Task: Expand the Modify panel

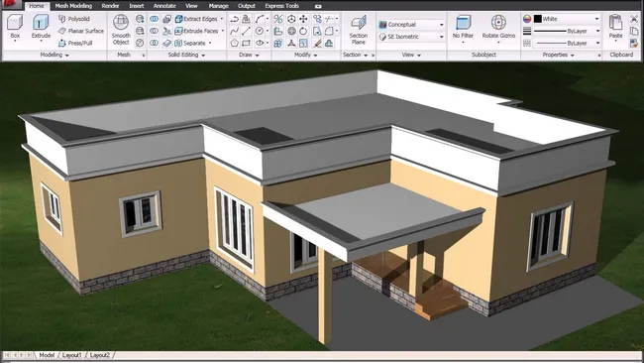Action: tap(305, 55)
